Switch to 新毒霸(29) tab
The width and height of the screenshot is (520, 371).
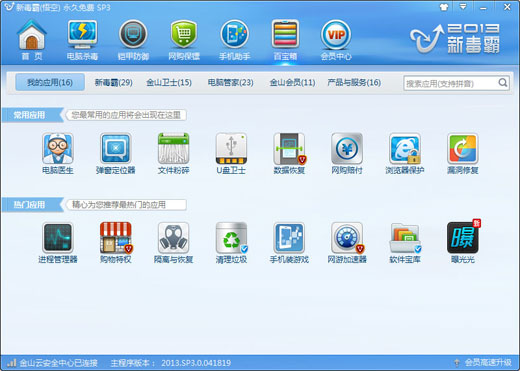point(114,82)
